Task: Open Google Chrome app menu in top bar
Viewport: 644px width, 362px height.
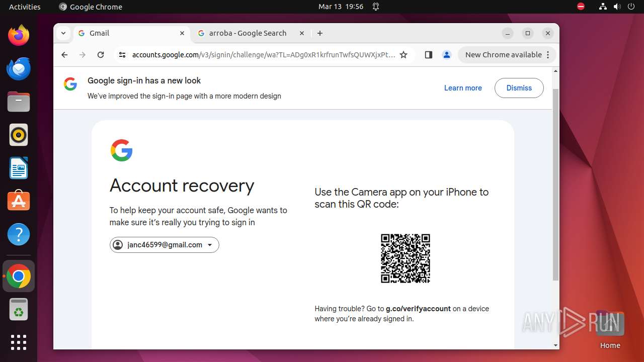Action: click(x=91, y=7)
